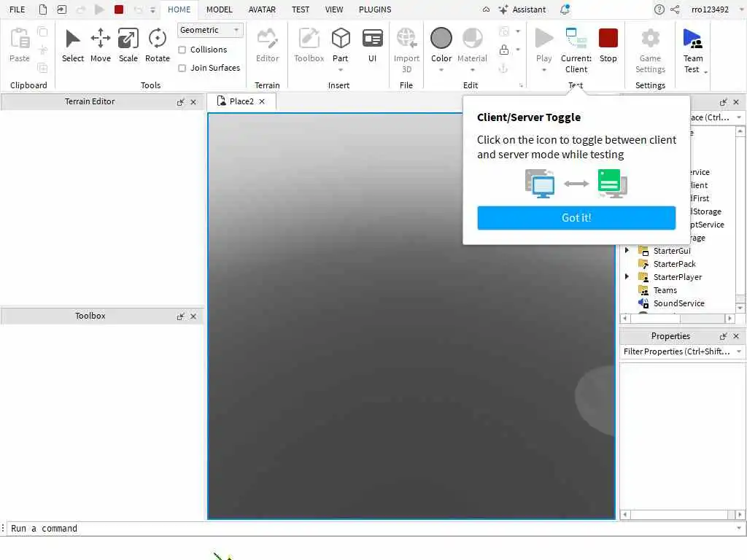This screenshot has width=747, height=560.
Task: Click Import 3D icon
Action: click(x=406, y=50)
